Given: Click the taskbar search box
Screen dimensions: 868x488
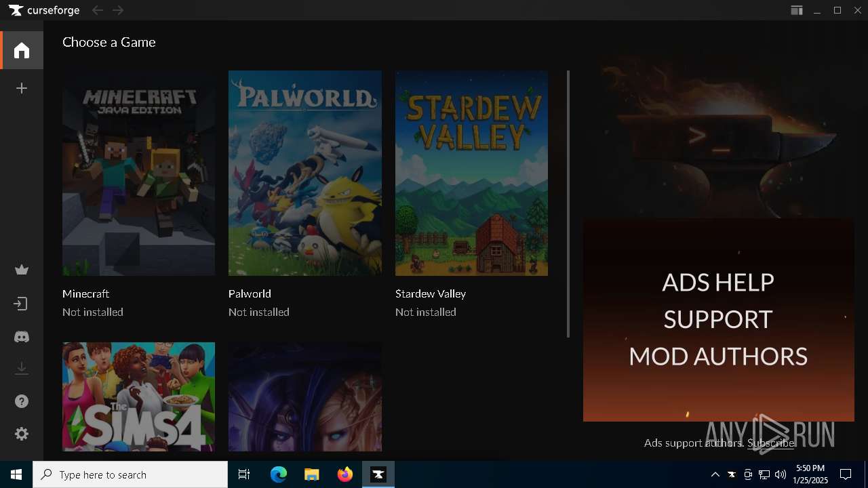Looking at the screenshot, I should pyautogui.click(x=130, y=474).
